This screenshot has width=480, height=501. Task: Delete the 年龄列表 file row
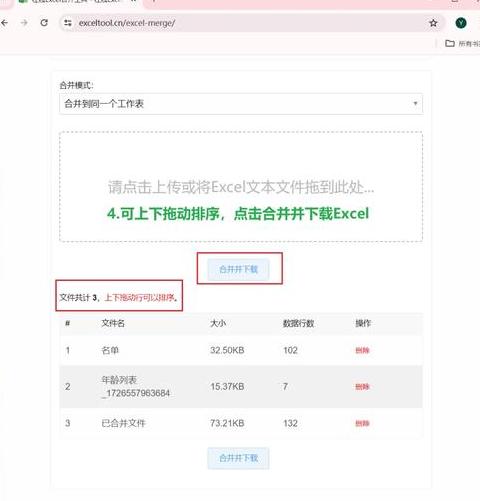(362, 387)
